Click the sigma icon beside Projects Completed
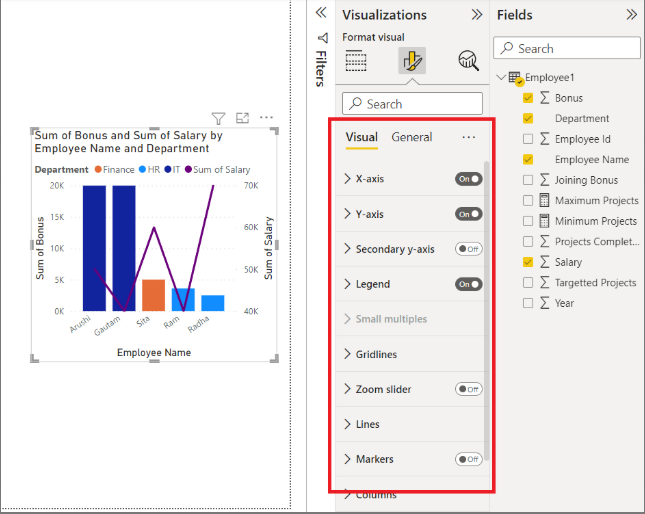Image resolution: width=645 pixels, height=514 pixels. (545, 241)
